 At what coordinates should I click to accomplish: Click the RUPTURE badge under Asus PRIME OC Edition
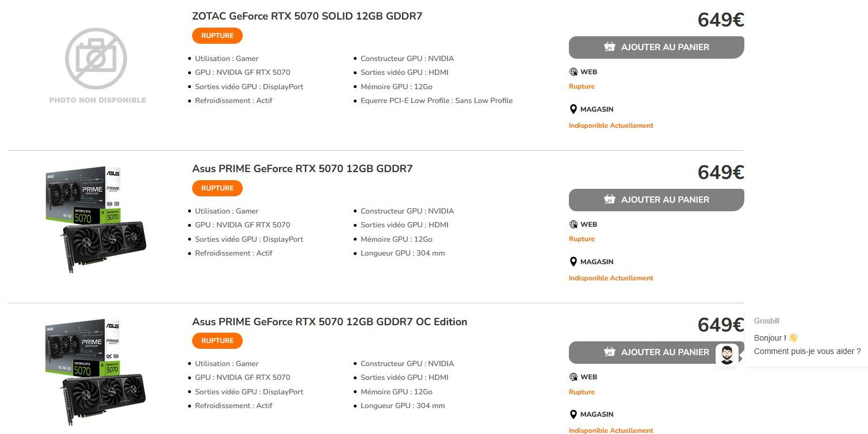click(217, 341)
